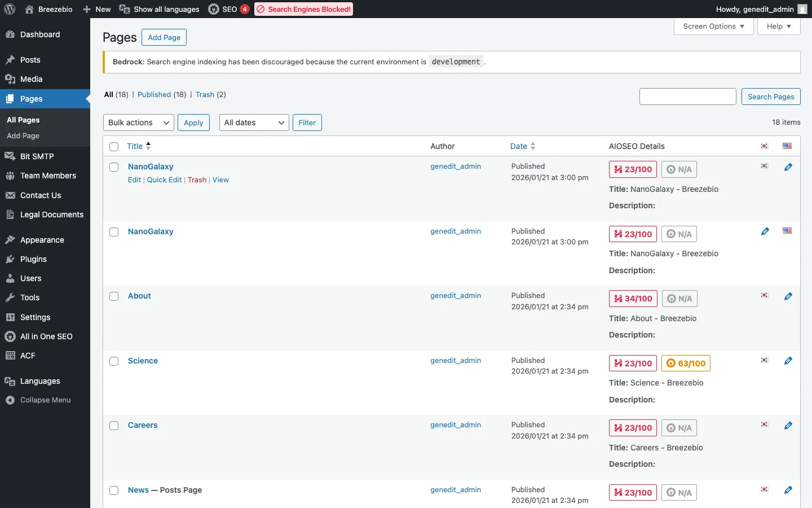The image size is (812, 508).
Task: Expand the All dates dropdown
Action: pos(254,122)
